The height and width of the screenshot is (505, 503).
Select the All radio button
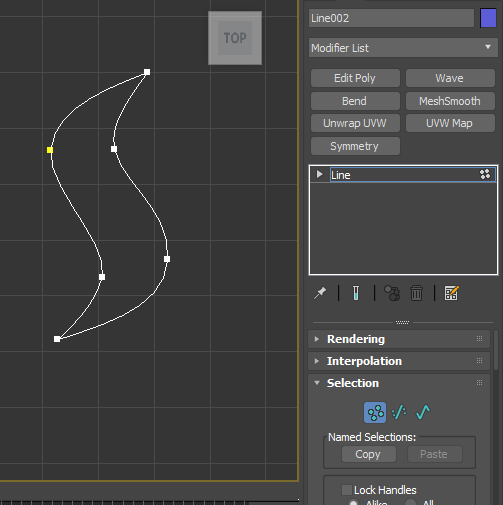click(410, 503)
